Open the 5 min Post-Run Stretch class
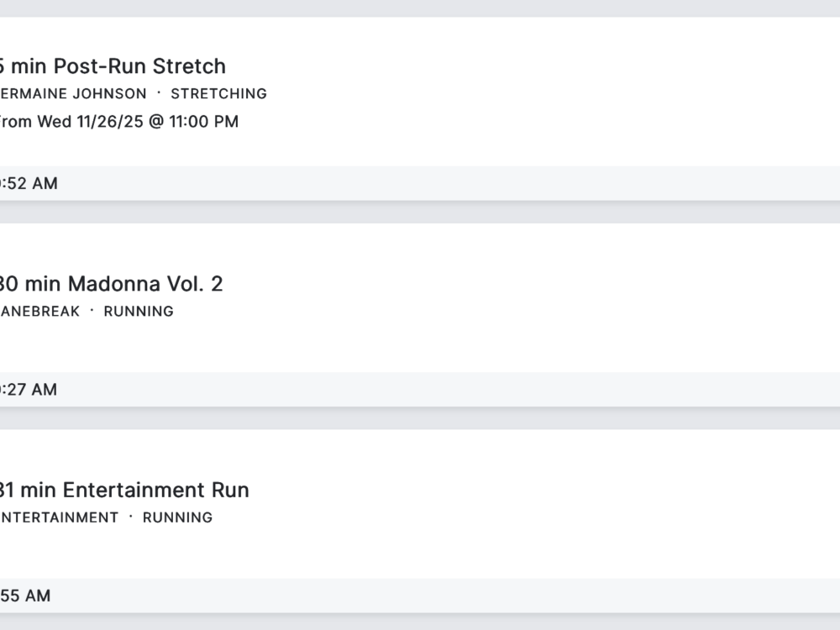840x630 pixels. coord(113,66)
